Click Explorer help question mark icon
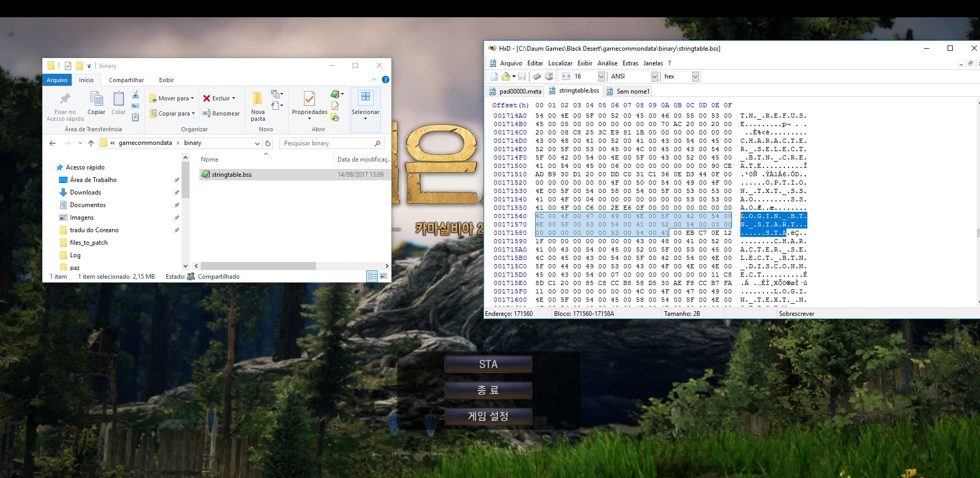This screenshot has width=980, height=478. (x=386, y=80)
